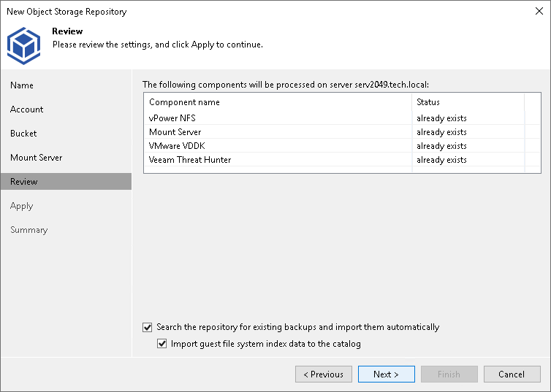Select the vPower NFS component row
Screen dimensions: 551x392
[342, 118]
